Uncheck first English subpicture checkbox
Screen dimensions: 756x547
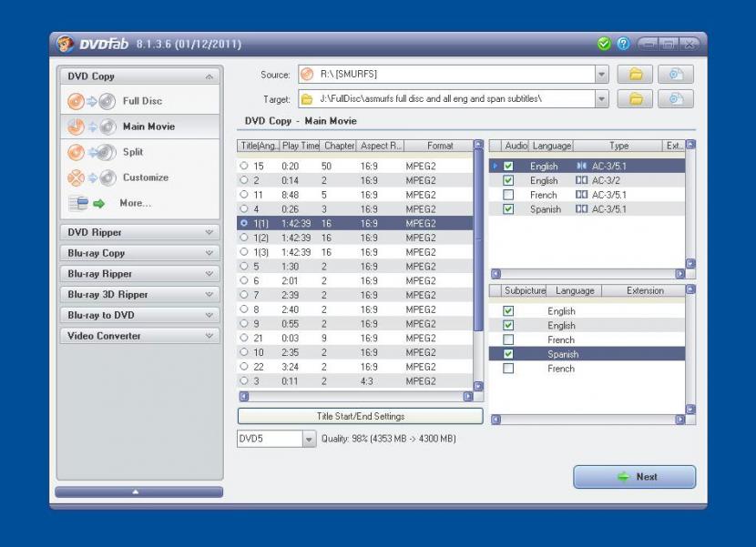click(x=508, y=311)
